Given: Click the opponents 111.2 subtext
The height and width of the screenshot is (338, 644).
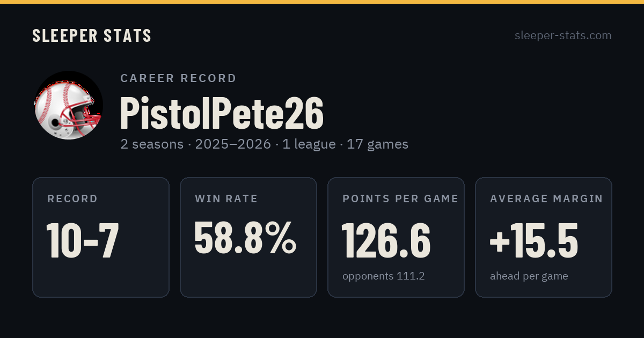Looking at the screenshot, I should point(384,276).
